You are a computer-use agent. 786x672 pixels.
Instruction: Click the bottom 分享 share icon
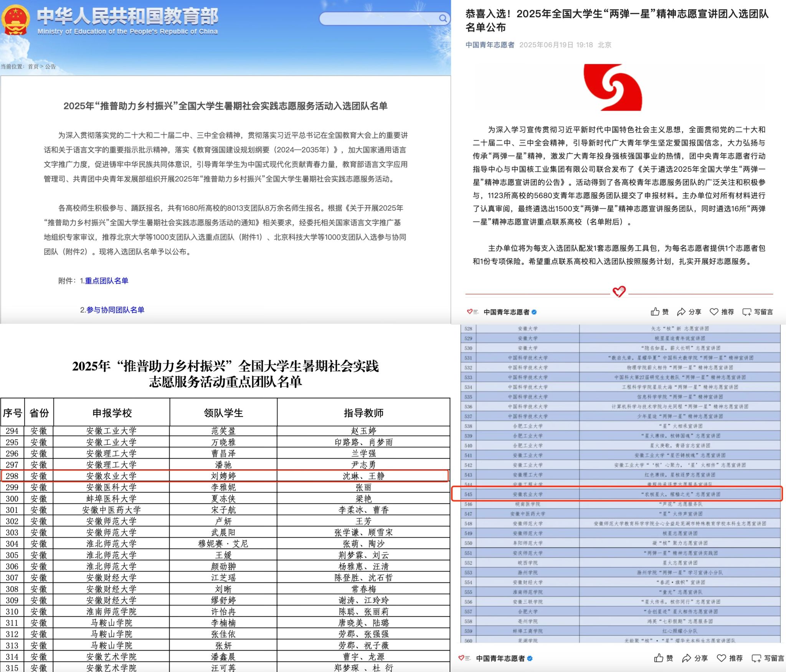[687, 658]
